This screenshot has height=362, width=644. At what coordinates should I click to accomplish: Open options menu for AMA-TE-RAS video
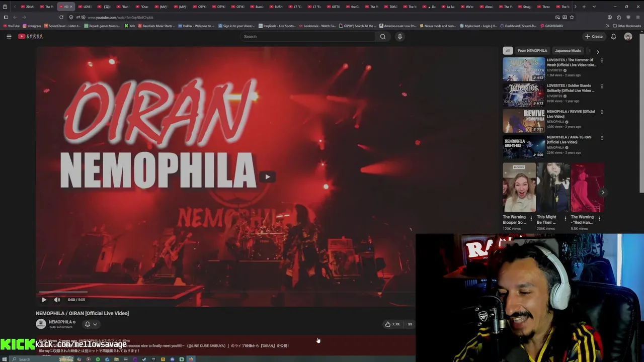pos(602,137)
